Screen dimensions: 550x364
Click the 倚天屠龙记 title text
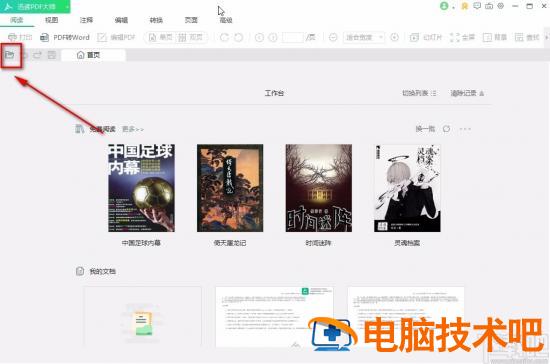point(230,243)
